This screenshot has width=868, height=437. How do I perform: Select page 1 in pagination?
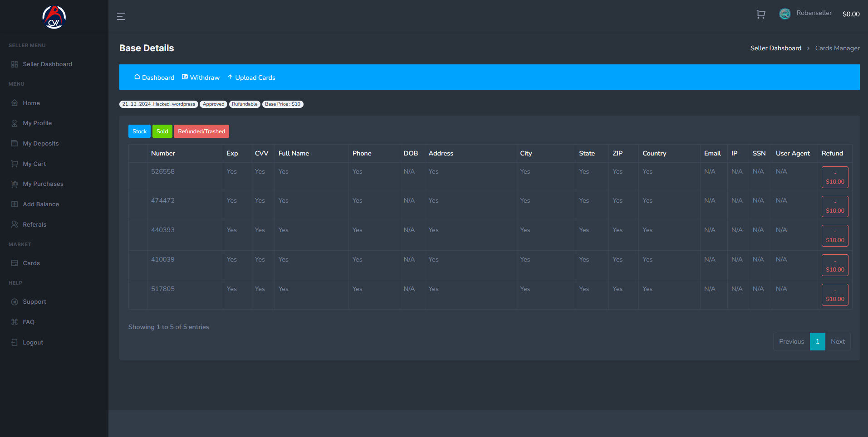point(818,342)
